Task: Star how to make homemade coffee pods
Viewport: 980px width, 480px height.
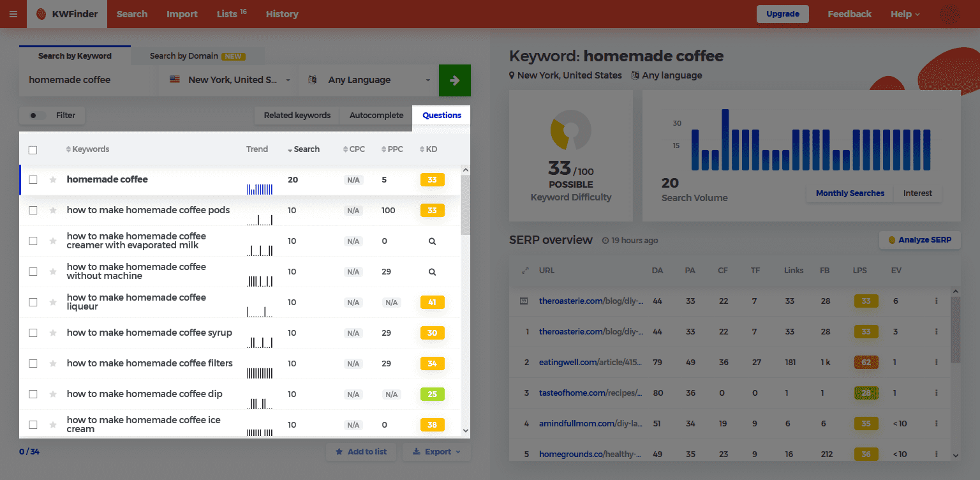Action: coord(53,211)
